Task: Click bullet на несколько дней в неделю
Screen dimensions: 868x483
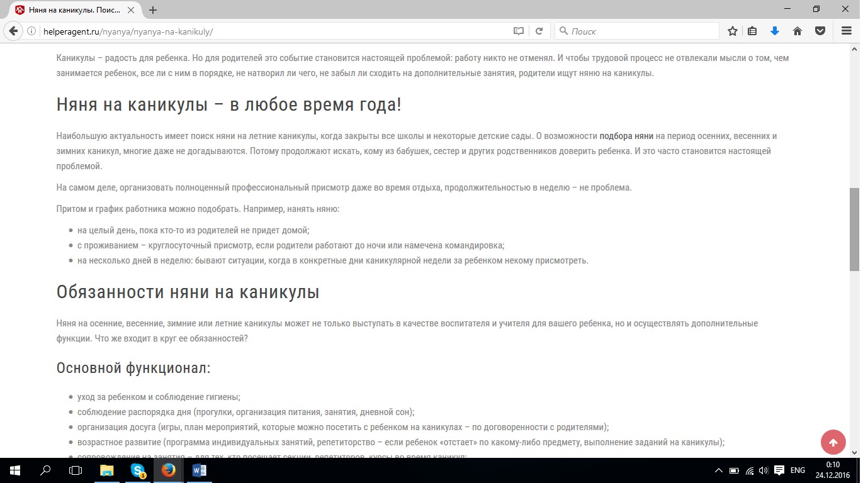Action: point(333,261)
